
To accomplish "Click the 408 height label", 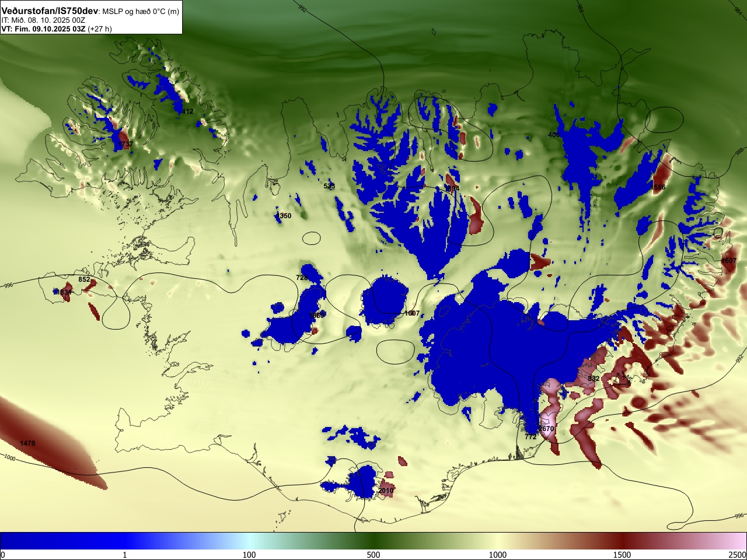I will click(554, 135).
